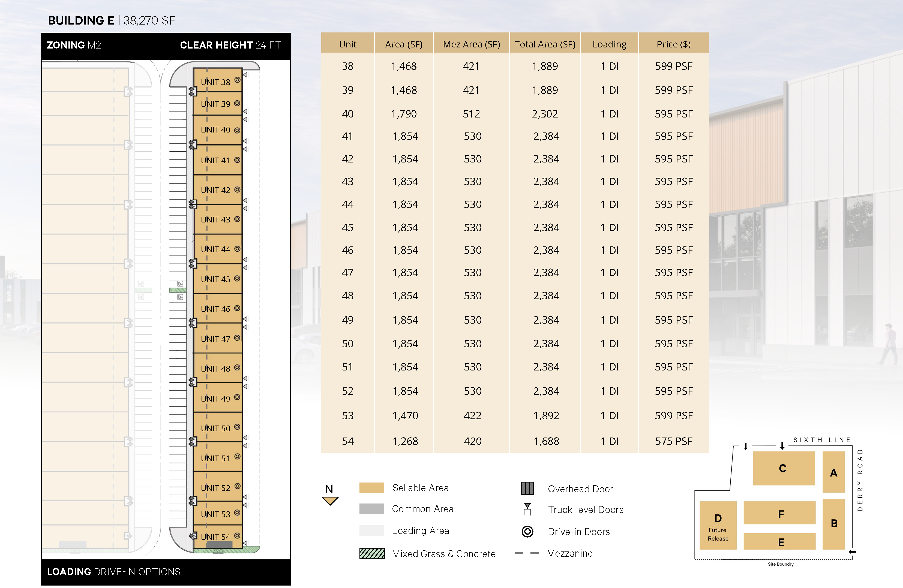Click the Price ($) column header
This screenshot has height=588, width=903.
click(673, 44)
